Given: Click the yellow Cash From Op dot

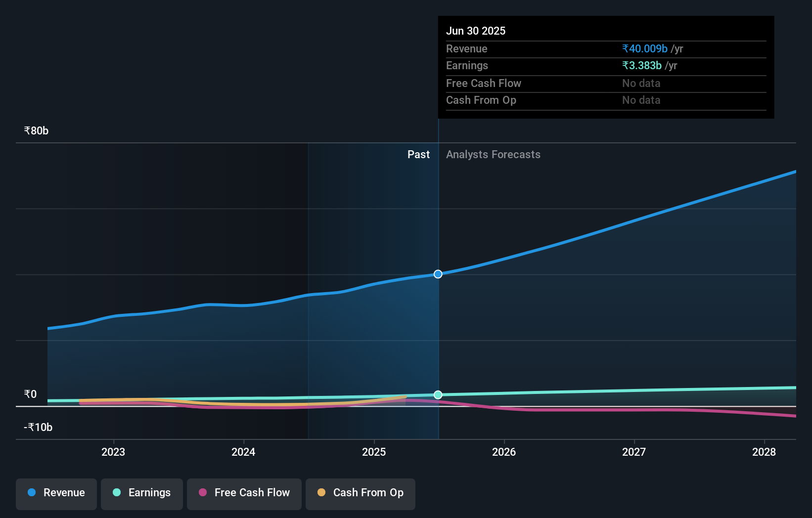Looking at the screenshot, I should (x=321, y=492).
